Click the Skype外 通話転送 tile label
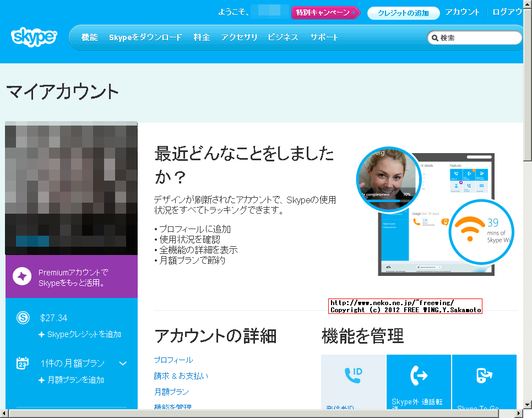 pyautogui.click(x=417, y=404)
